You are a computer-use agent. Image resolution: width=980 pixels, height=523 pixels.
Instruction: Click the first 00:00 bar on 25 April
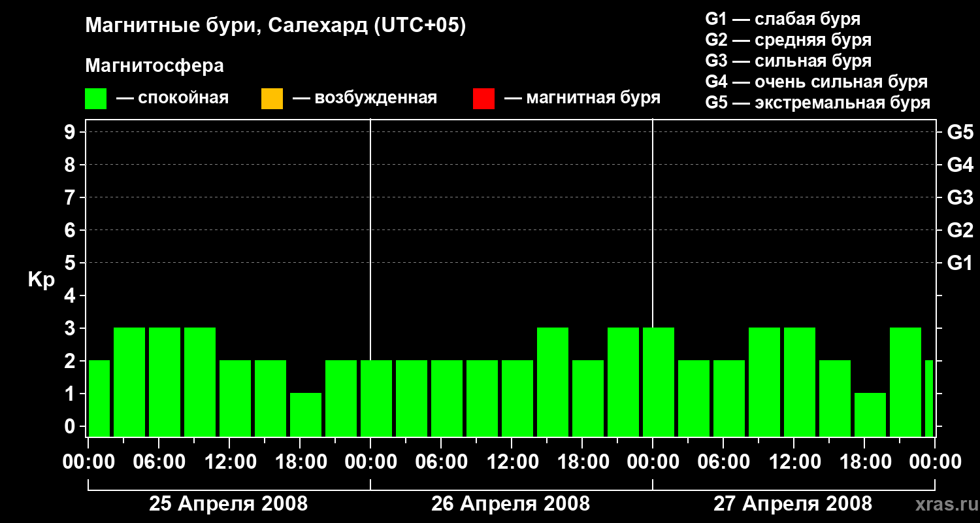[x=99, y=398]
